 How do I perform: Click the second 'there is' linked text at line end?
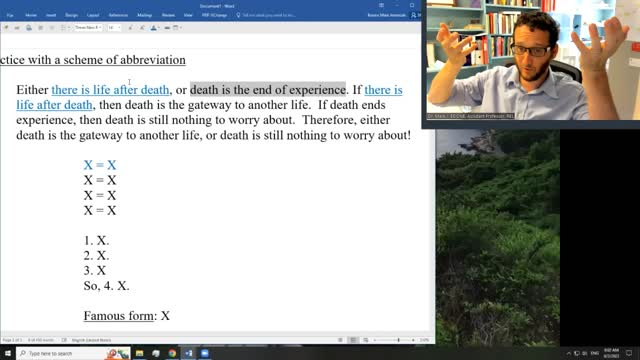point(383,90)
